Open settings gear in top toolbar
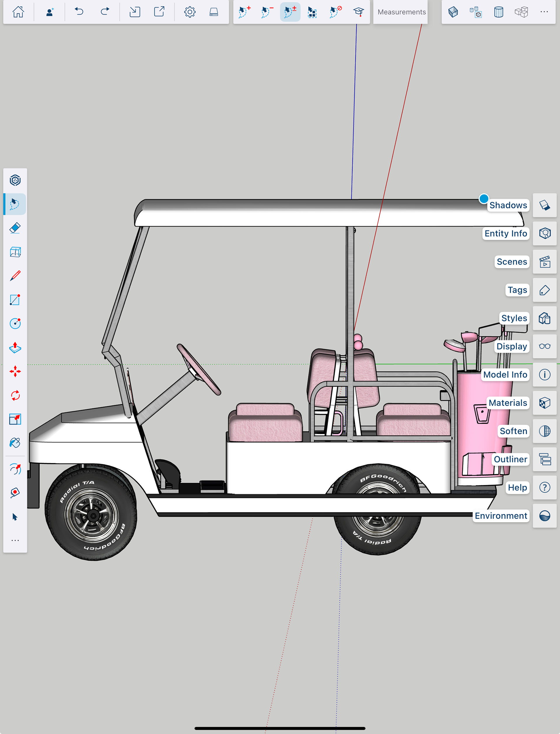The image size is (560, 734). pyautogui.click(x=190, y=12)
